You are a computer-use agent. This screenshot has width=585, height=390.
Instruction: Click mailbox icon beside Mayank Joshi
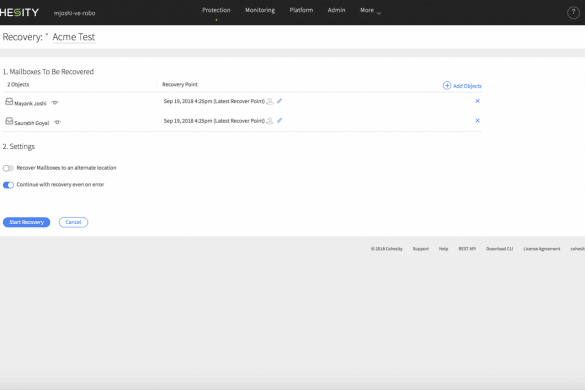click(9, 102)
